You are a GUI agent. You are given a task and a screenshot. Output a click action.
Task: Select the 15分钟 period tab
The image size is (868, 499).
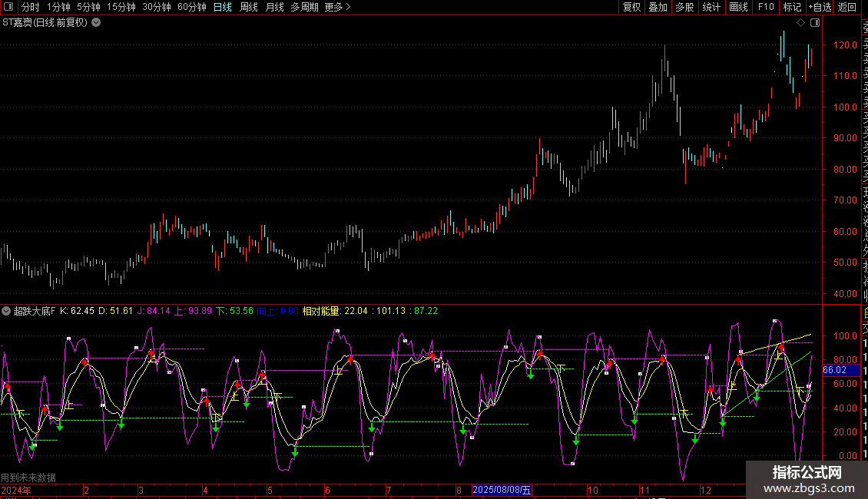tap(121, 7)
